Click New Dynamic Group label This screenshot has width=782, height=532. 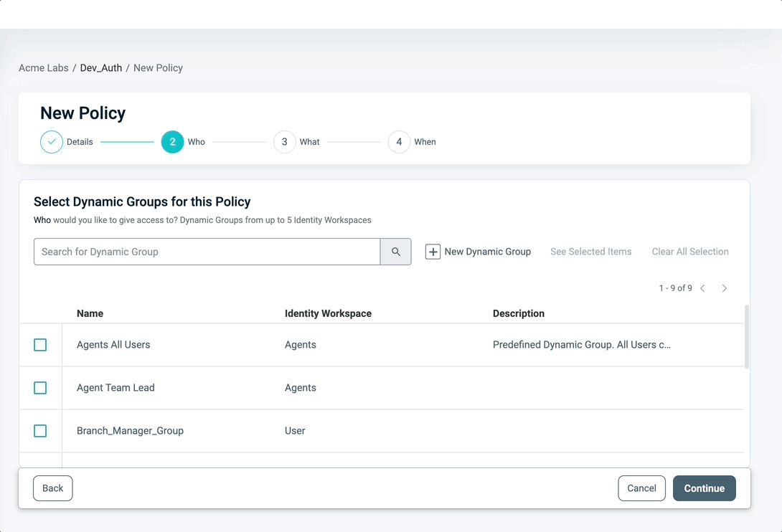pyautogui.click(x=487, y=252)
